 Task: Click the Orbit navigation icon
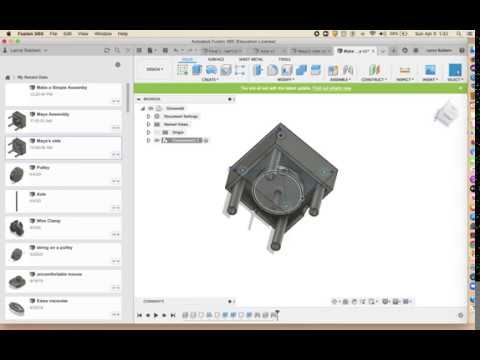(x=334, y=302)
